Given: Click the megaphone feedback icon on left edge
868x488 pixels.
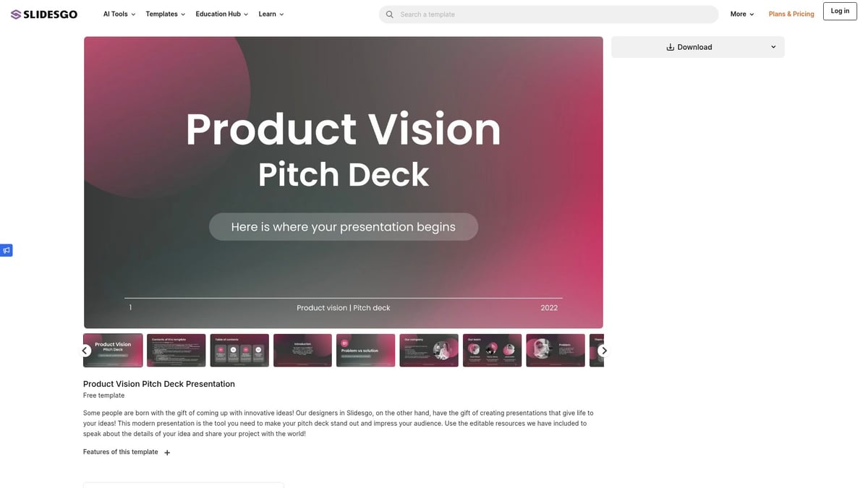Looking at the screenshot, I should [7, 249].
